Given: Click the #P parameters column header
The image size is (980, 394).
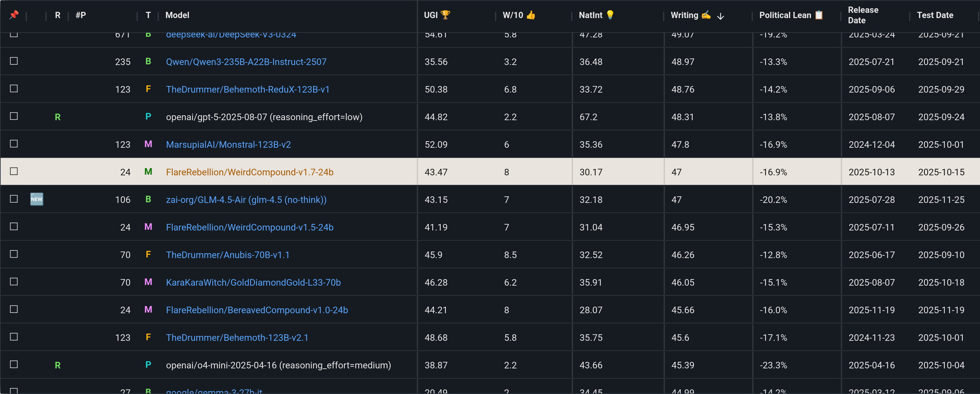Looking at the screenshot, I should pyautogui.click(x=81, y=15).
